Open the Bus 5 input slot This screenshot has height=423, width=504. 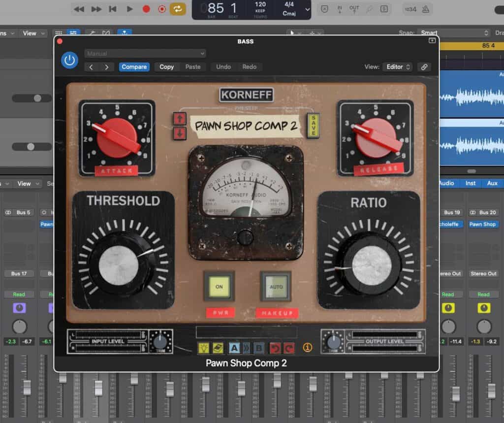19,212
